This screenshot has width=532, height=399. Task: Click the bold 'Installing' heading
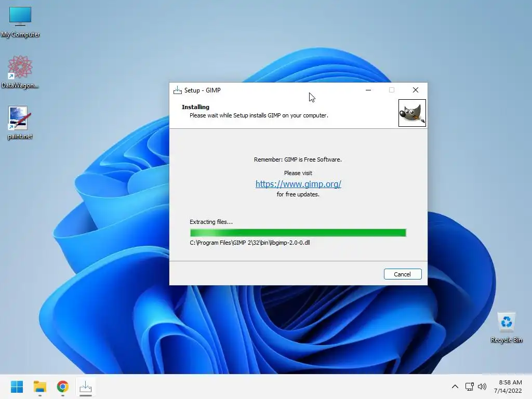click(195, 107)
